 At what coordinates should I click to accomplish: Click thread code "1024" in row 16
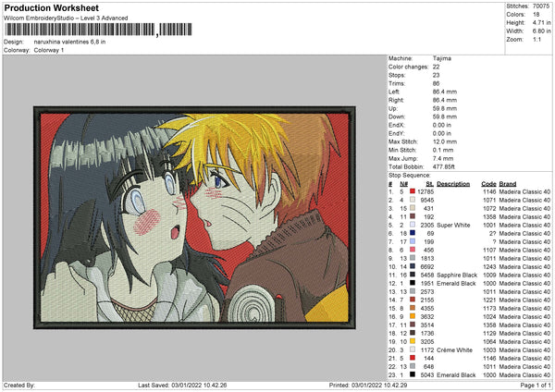tap(489, 316)
